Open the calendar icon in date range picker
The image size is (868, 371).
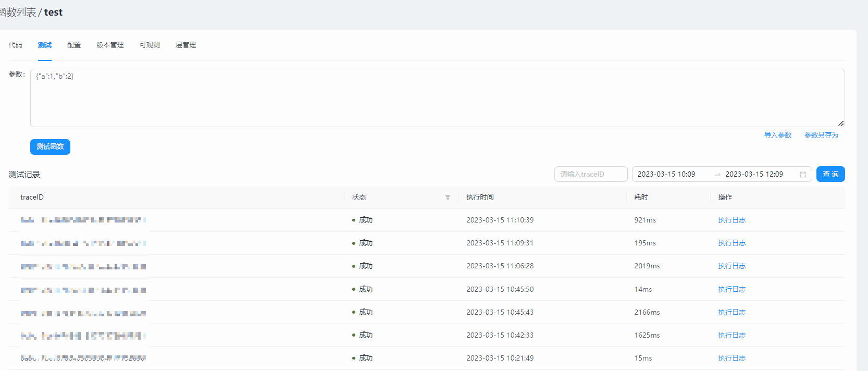[803, 174]
